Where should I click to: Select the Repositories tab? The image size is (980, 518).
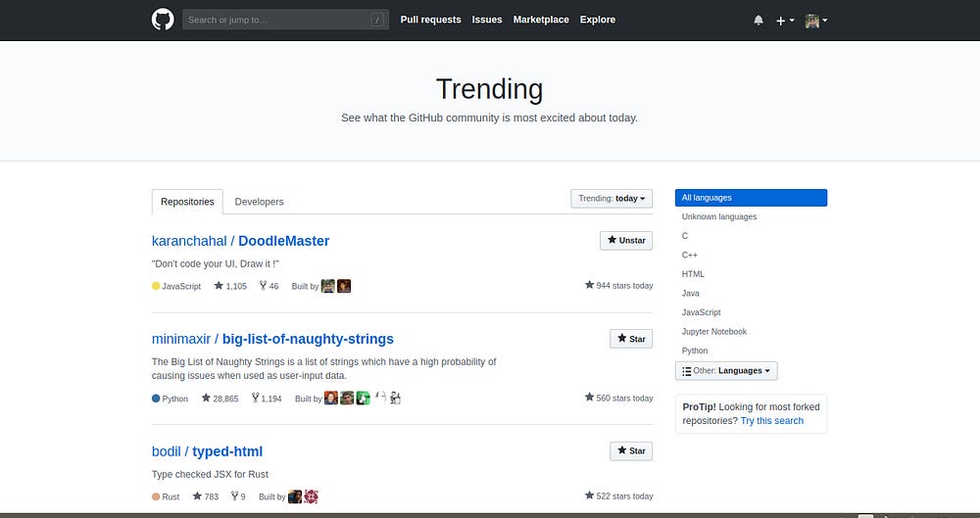(187, 201)
